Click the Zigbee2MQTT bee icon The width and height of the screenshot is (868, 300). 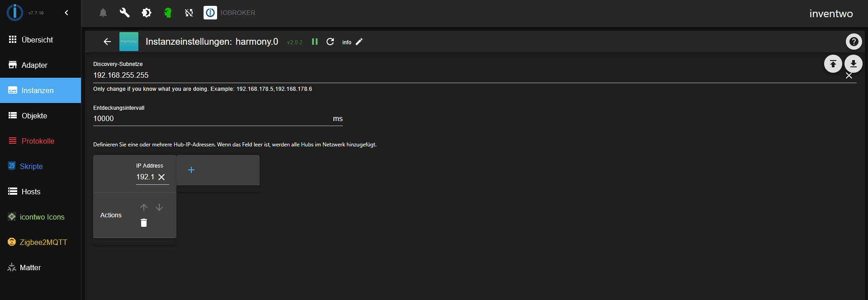click(x=12, y=242)
